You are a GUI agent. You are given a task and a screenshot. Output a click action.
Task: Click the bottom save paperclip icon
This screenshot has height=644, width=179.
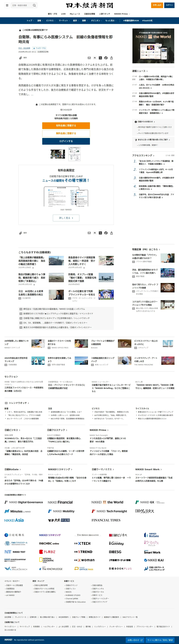(x=20, y=233)
